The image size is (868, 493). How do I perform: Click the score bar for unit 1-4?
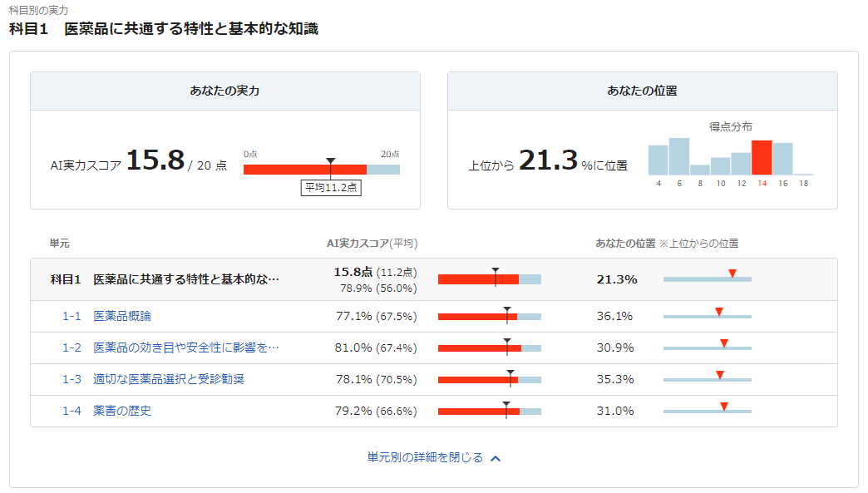click(489, 412)
